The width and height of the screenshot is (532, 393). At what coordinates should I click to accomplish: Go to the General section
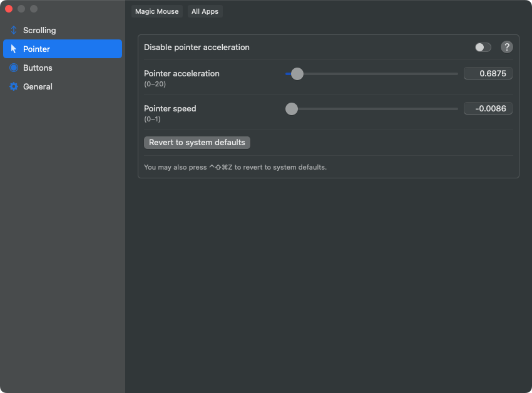[x=63, y=86]
